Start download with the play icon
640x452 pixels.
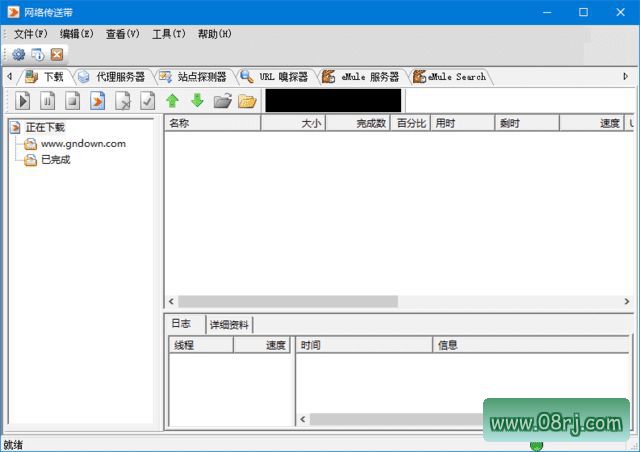(x=23, y=101)
